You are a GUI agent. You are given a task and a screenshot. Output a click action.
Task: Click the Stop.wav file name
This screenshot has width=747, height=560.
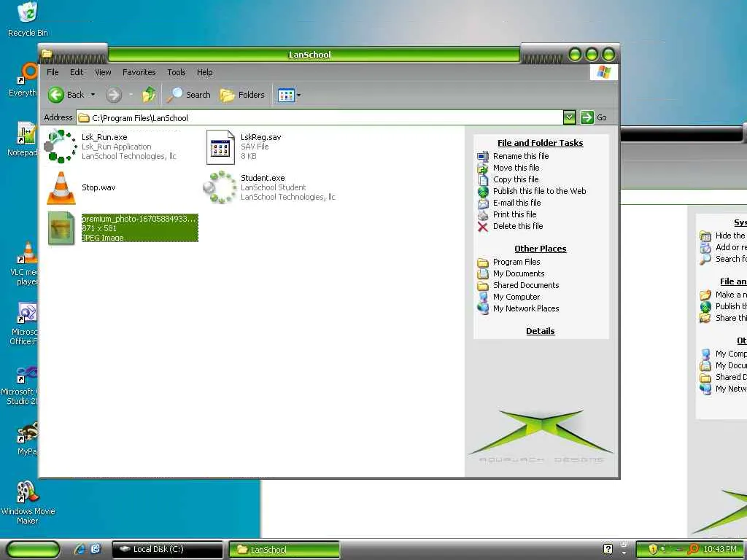pyautogui.click(x=98, y=187)
